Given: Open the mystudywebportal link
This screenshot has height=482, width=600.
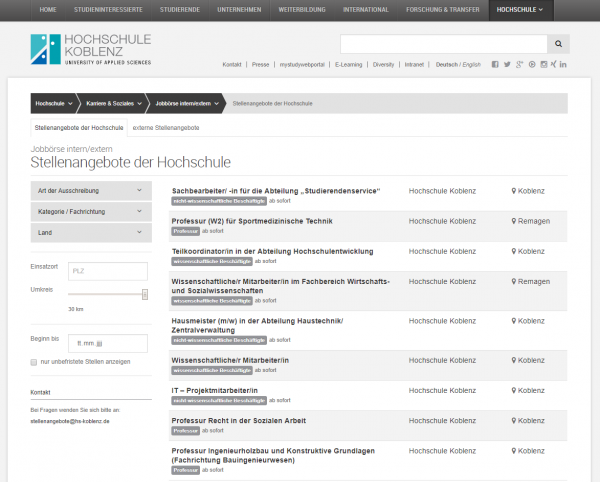Looking at the screenshot, I should coord(302,65).
